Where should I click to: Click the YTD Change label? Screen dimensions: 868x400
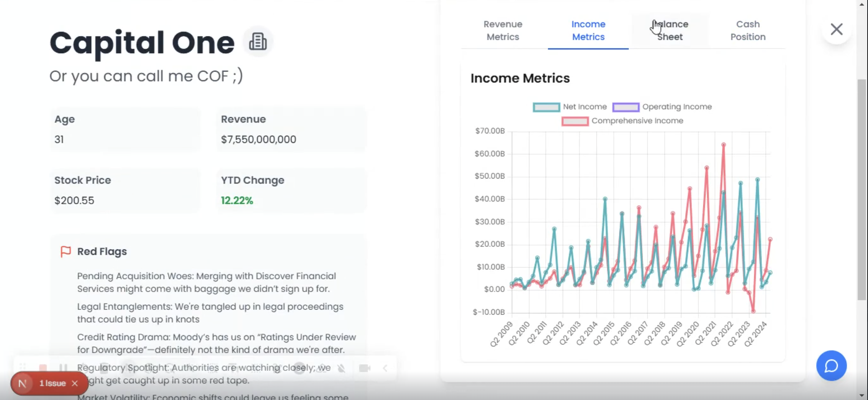coord(252,180)
